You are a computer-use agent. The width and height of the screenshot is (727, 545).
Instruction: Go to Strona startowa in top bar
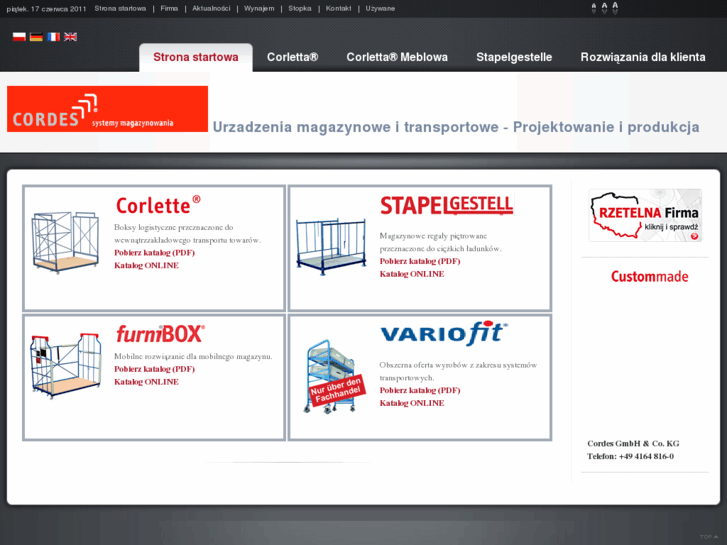120,8
